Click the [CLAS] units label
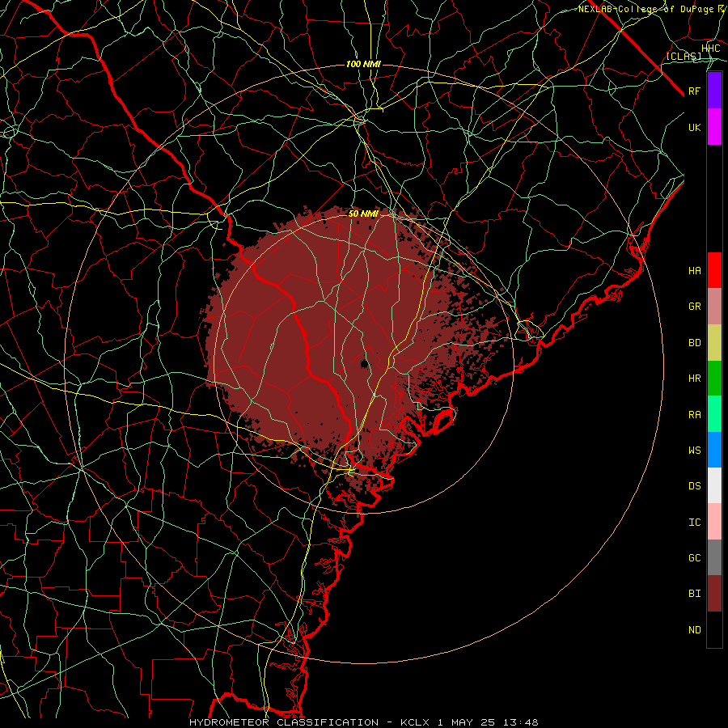Image resolution: width=728 pixels, height=728 pixels. [x=684, y=57]
